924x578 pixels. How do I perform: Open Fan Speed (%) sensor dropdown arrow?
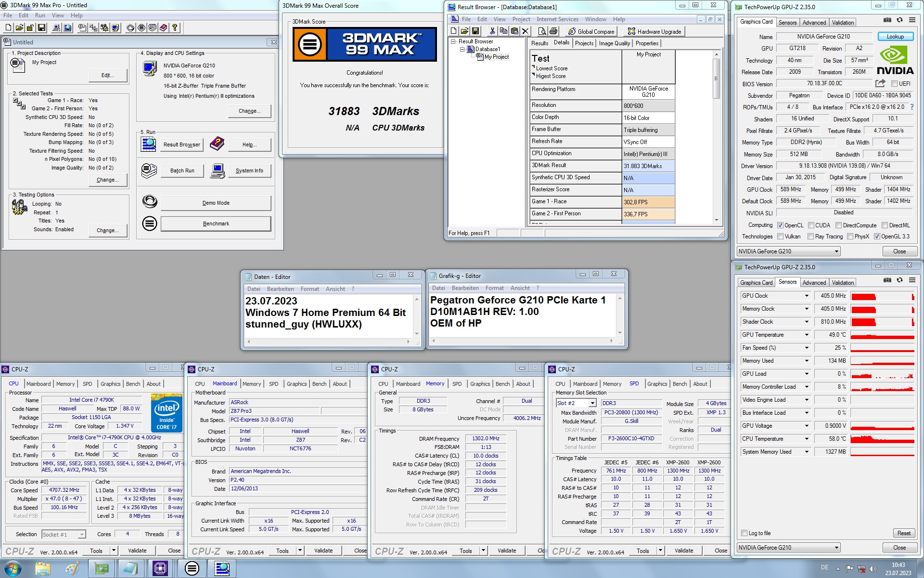[807, 348]
